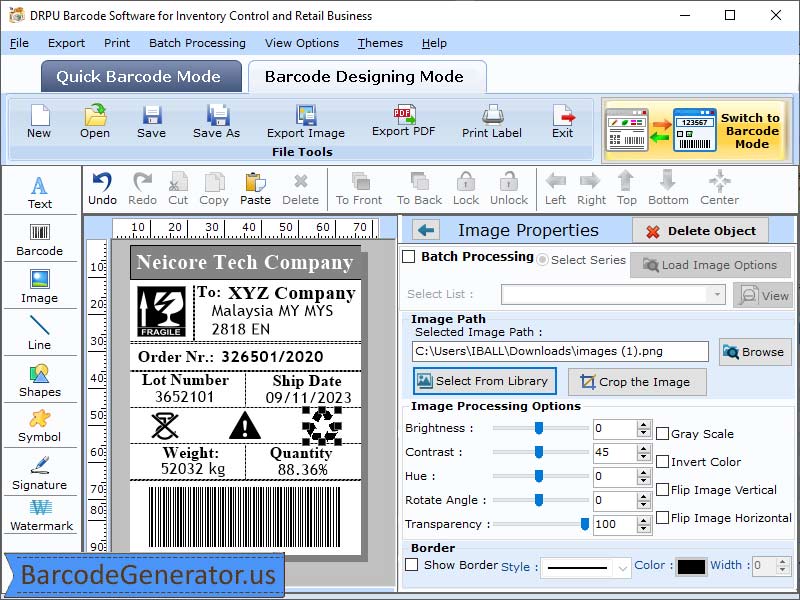Enable the Batch Processing checkbox
Viewport: 800px width, 600px height.
(409, 256)
